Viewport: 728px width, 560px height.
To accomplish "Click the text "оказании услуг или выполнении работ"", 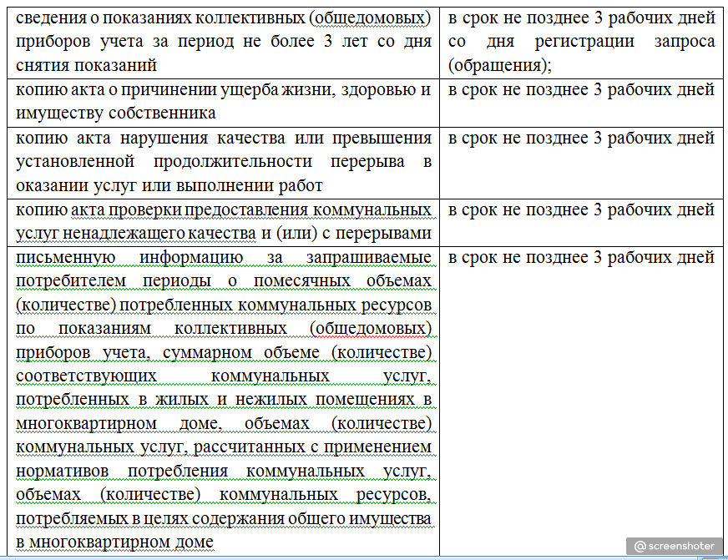I will pos(169,185).
